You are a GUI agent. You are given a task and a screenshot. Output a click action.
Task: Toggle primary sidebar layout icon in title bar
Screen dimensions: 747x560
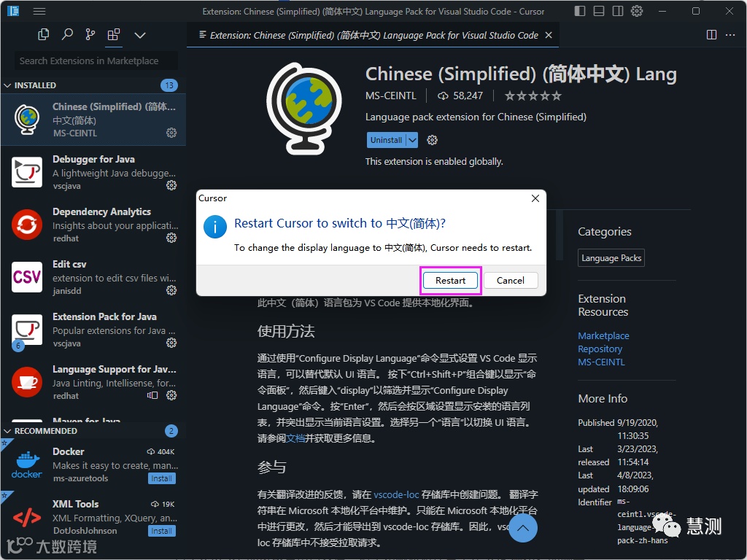point(580,11)
